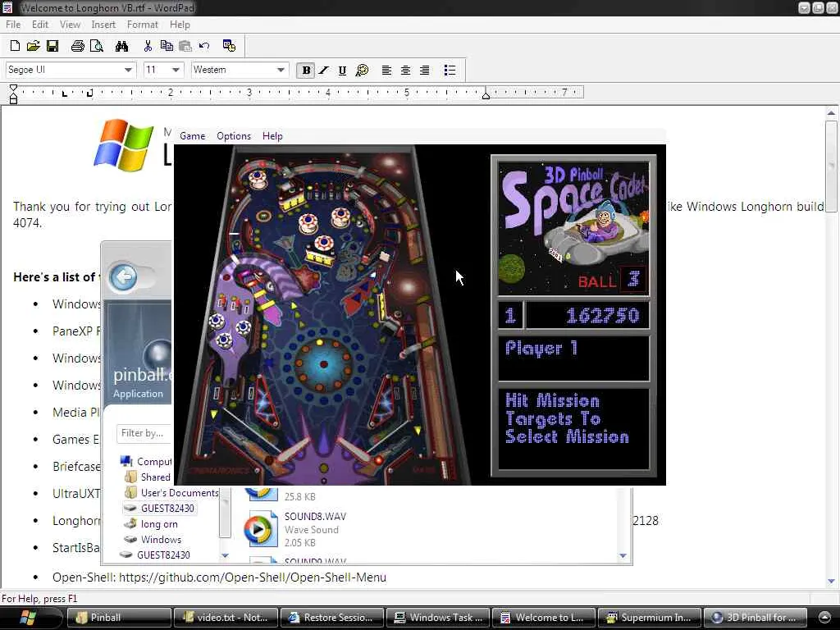
Task: Switch to Welcome to Longhorn taskbar button
Action: (x=544, y=618)
